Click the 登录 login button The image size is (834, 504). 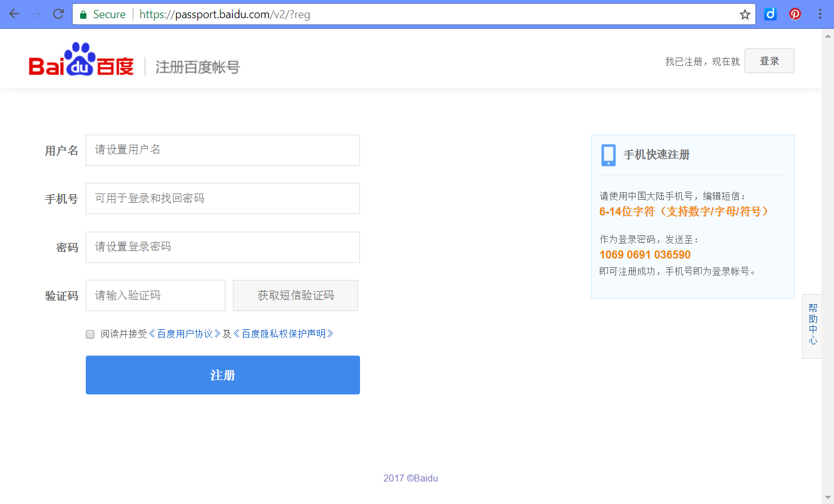click(x=770, y=61)
